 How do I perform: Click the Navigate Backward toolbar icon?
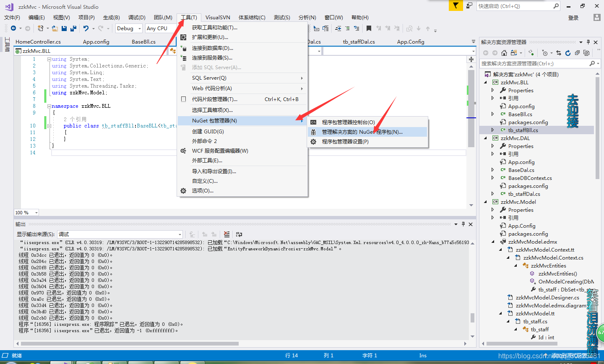click(13, 28)
